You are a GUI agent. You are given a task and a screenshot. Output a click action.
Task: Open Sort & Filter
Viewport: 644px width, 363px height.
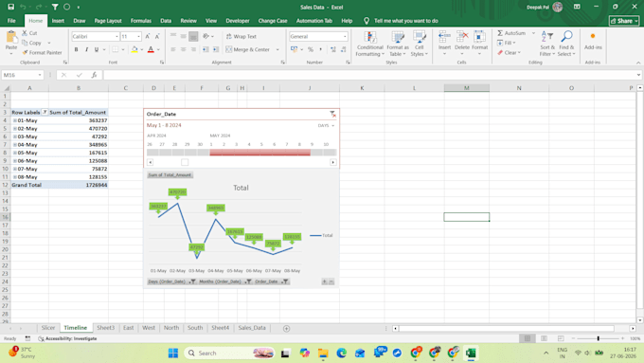pos(547,44)
